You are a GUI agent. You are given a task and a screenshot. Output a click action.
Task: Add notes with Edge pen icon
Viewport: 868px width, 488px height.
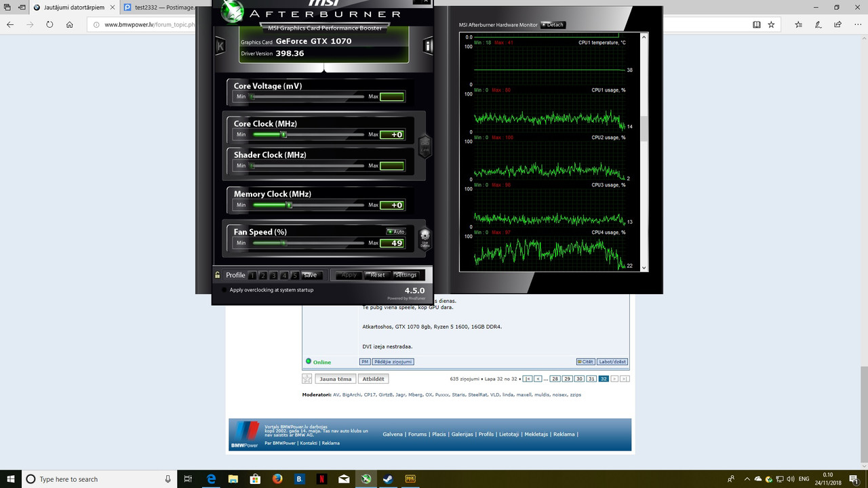coord(818,24)
